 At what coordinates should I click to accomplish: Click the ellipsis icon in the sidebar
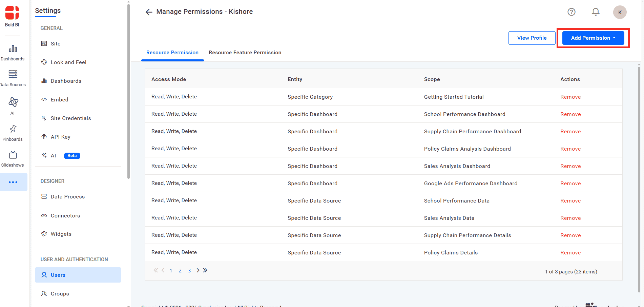click(14, 182)
